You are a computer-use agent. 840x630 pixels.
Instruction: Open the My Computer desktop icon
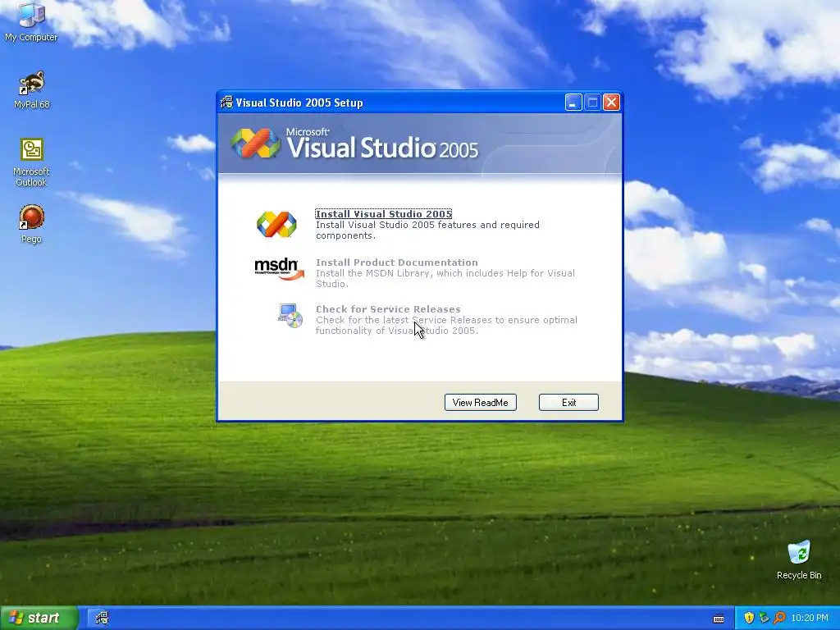(x=31, y=21)
